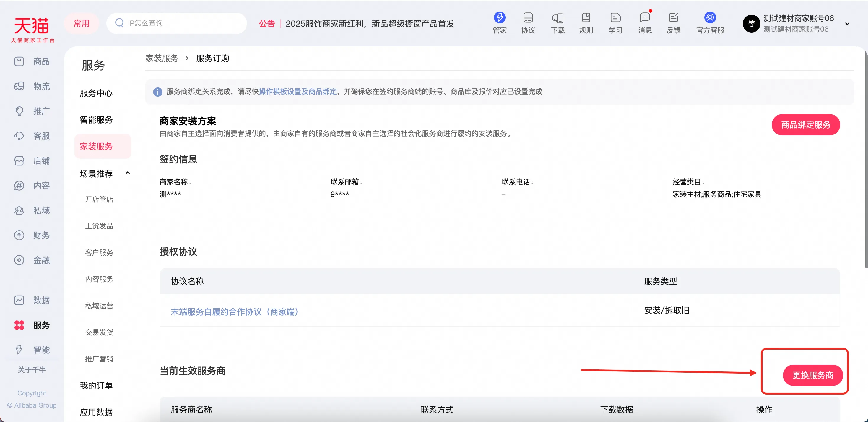Image resolution: width=868 pixels, height=422 pixels.
Task: Open 私域运营 submenu item
Action: (x=99, y=306)
